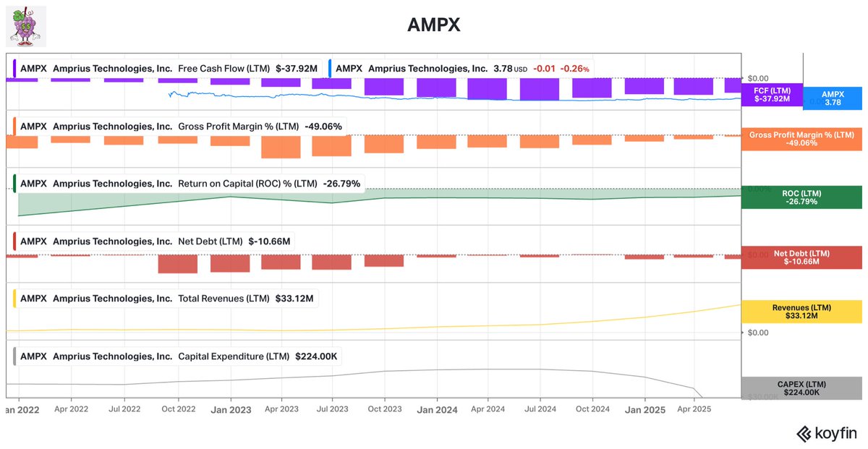Screen dimensions: 868x449
Task: Click the Koyfin logo
Action: coord(826,433)
